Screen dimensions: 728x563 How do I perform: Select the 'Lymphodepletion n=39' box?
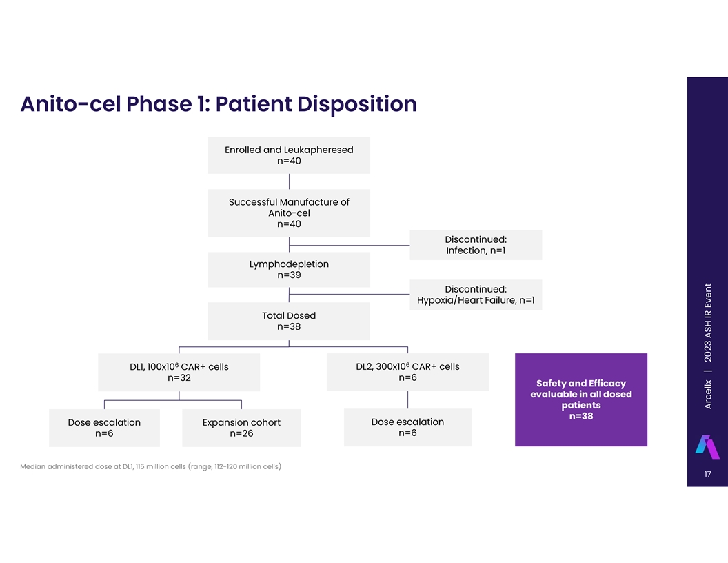click(x=289, y=269)
